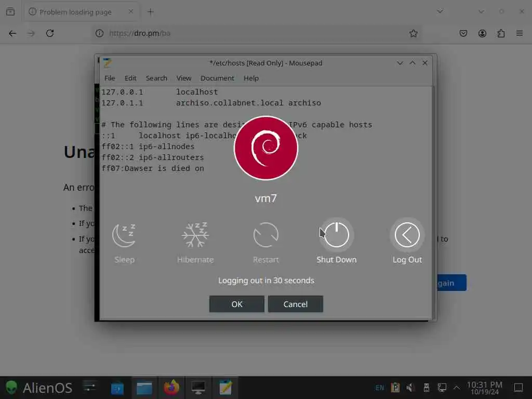Roll down the Mousepad window chevron
The width and height of the screenshot is (532, 399).
point(400,63)
